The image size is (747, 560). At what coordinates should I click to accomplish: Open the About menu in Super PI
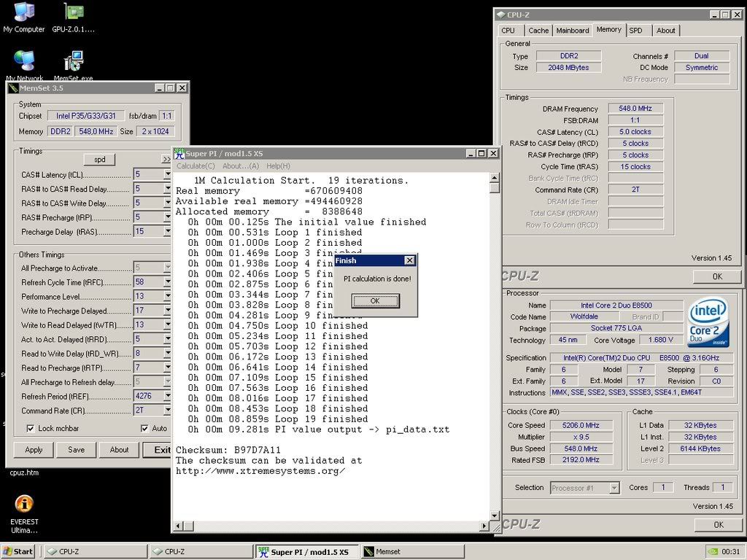pyautogui.click(x=241, y=166)
